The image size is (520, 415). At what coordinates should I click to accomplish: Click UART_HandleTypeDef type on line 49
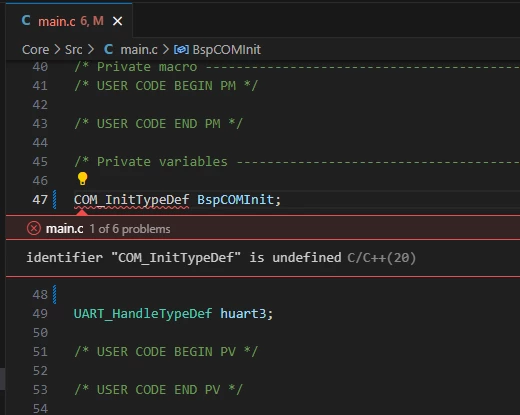[143, 314]
